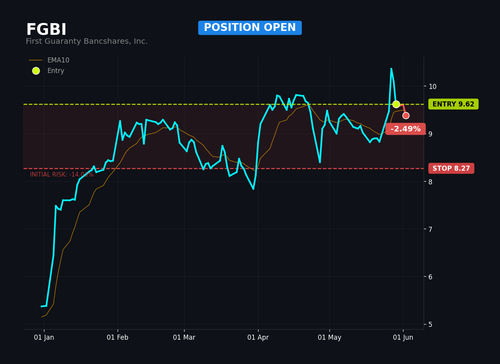Screen dimensions: 500x364
Task: Click the 01 May axis label
Action: [x=329, y=337]
